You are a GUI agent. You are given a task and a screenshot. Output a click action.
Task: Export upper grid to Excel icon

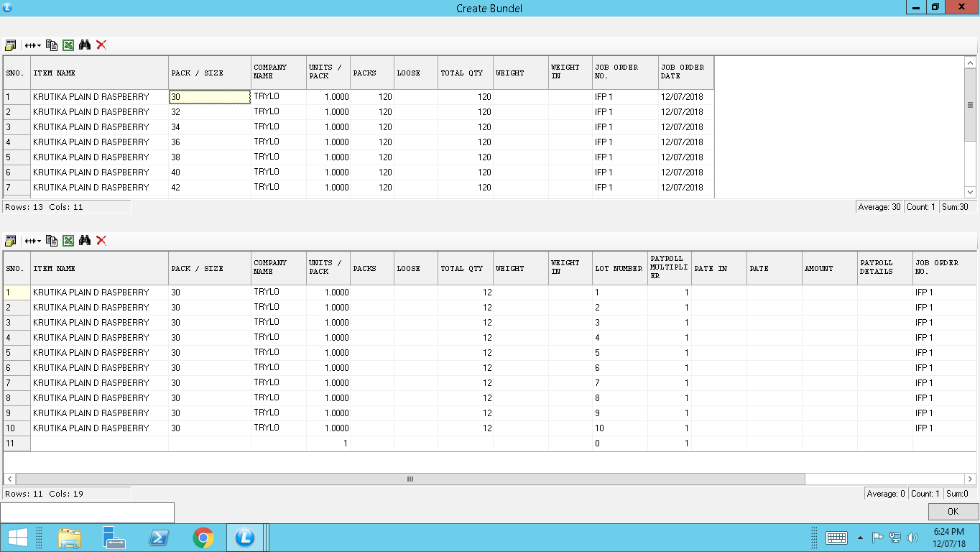pyautogui.click(x=68, y=45)
